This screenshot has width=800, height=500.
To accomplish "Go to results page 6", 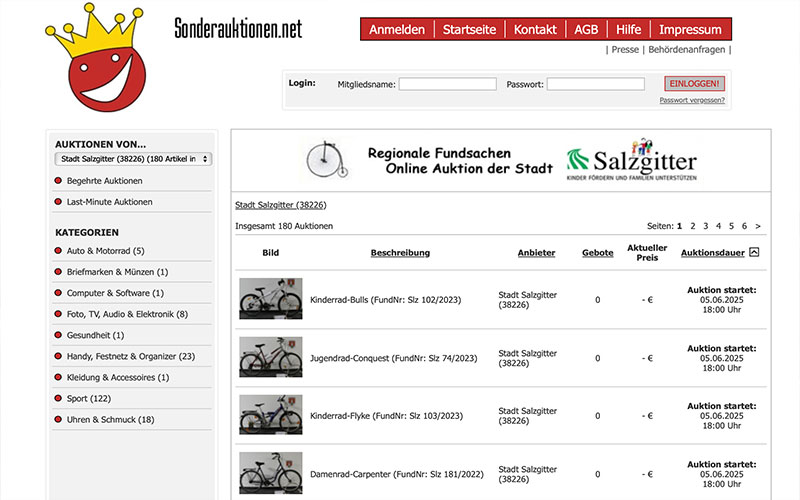I will (x=744, y=226).
